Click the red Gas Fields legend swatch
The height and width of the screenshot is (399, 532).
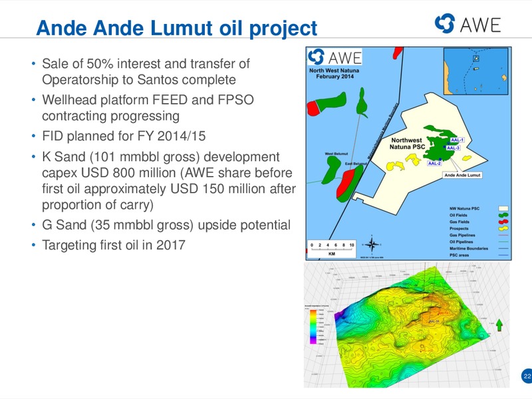[x=503, y=222]
